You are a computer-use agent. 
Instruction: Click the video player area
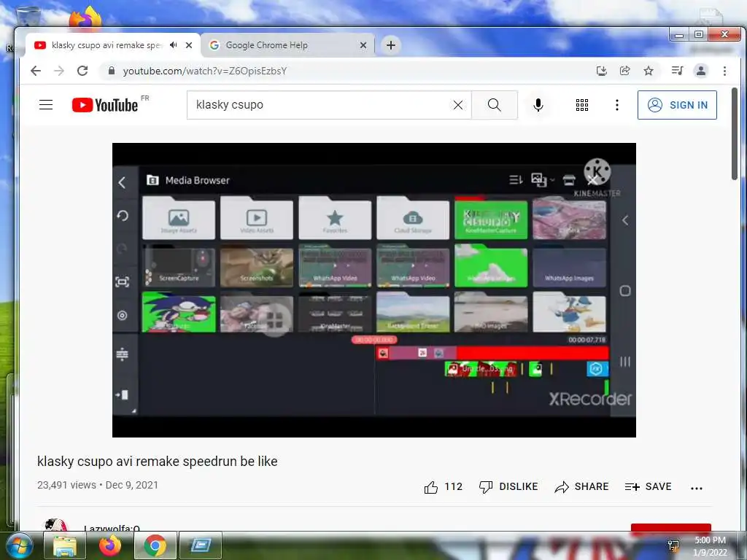coord(374,290)
